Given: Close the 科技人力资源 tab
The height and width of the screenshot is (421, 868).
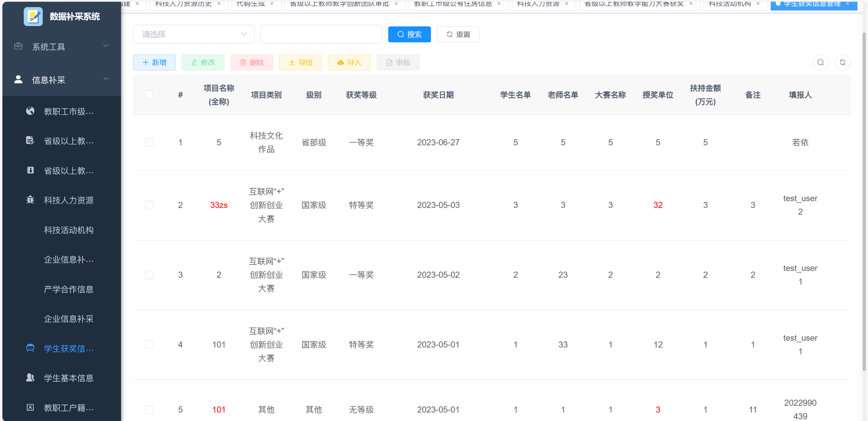Looking at the screenshot, I should pos(567,4).
